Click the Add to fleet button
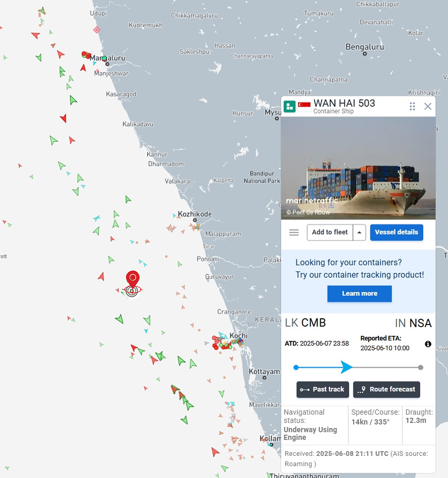 coord(330,233)
